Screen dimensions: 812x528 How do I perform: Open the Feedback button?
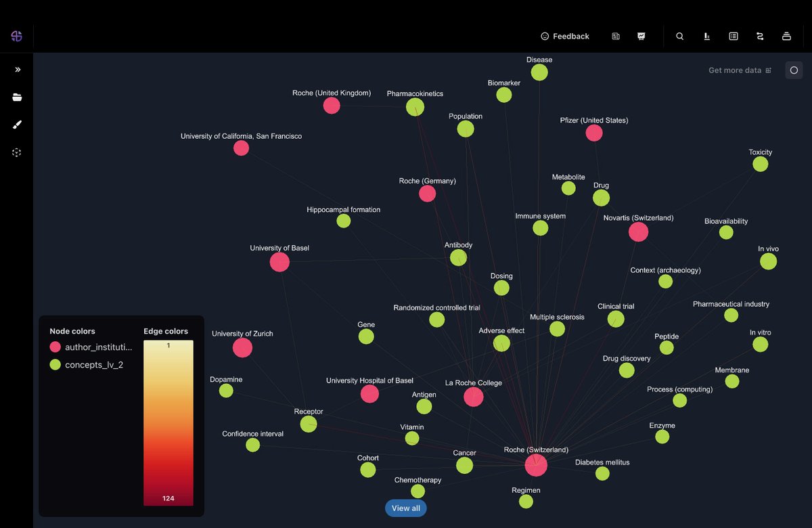coord(565,37)
